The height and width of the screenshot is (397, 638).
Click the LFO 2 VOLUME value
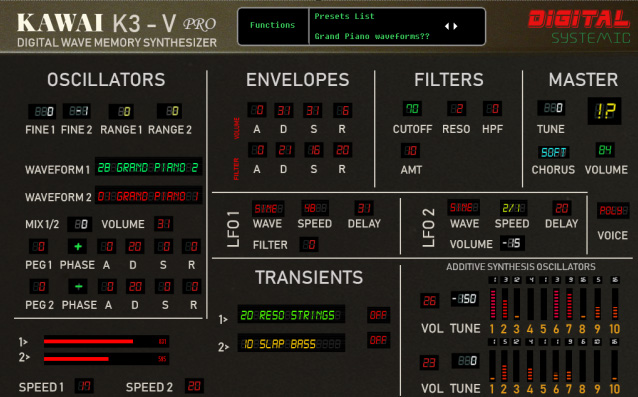[512, 243]
